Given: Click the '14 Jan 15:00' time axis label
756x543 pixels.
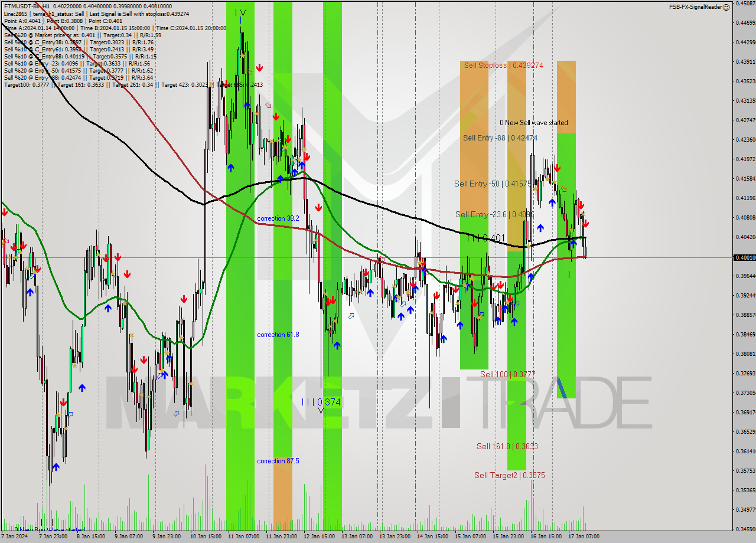Looking at the screenshot, I should click(432, 537).
